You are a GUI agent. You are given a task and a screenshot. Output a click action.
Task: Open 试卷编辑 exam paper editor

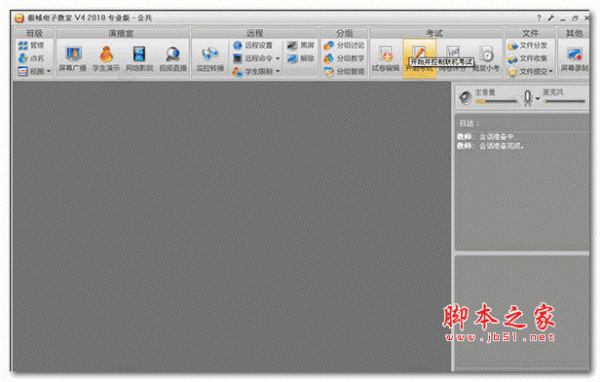point(386,59)
